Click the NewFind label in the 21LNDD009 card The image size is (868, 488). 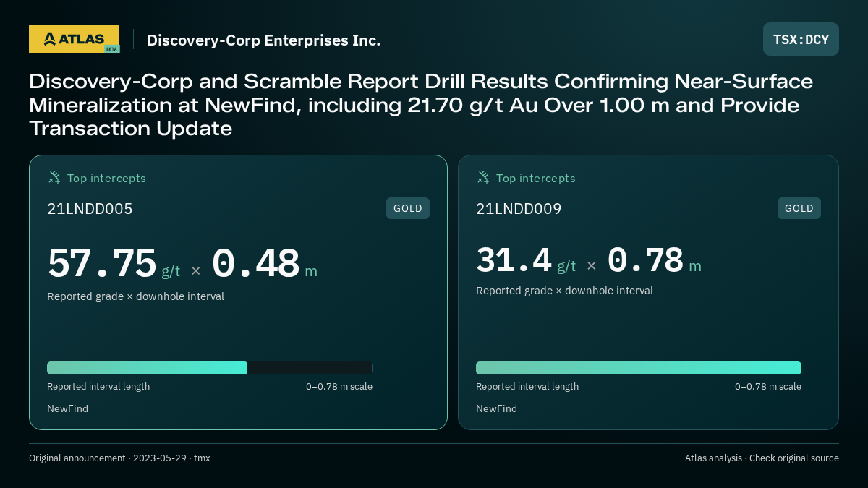496,408
